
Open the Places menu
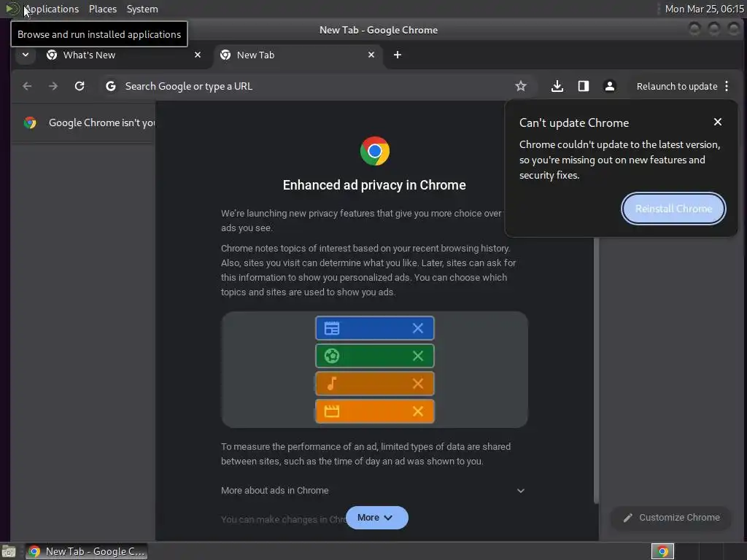pyautogui.click(x=103, y=9)
